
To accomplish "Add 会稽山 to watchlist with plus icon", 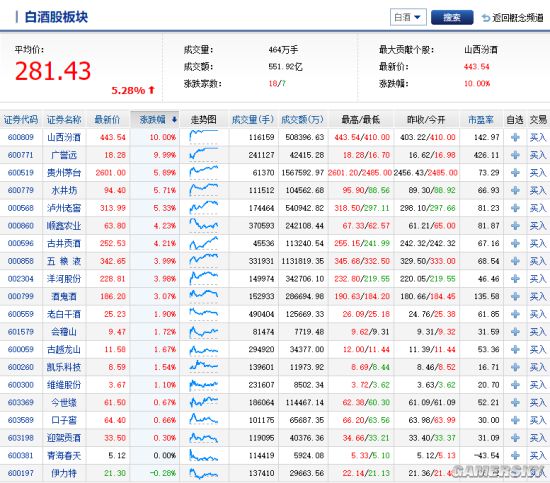I will (515, 331).
